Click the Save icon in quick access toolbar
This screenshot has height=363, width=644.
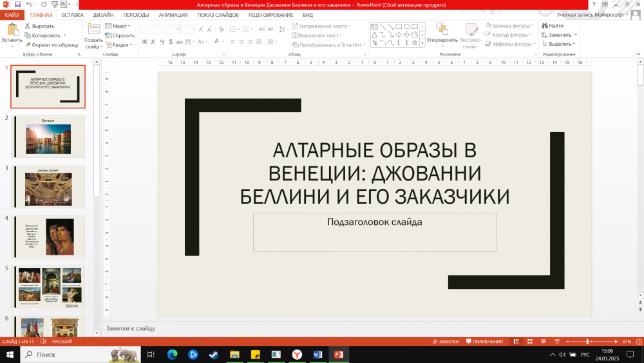point(17,5)
